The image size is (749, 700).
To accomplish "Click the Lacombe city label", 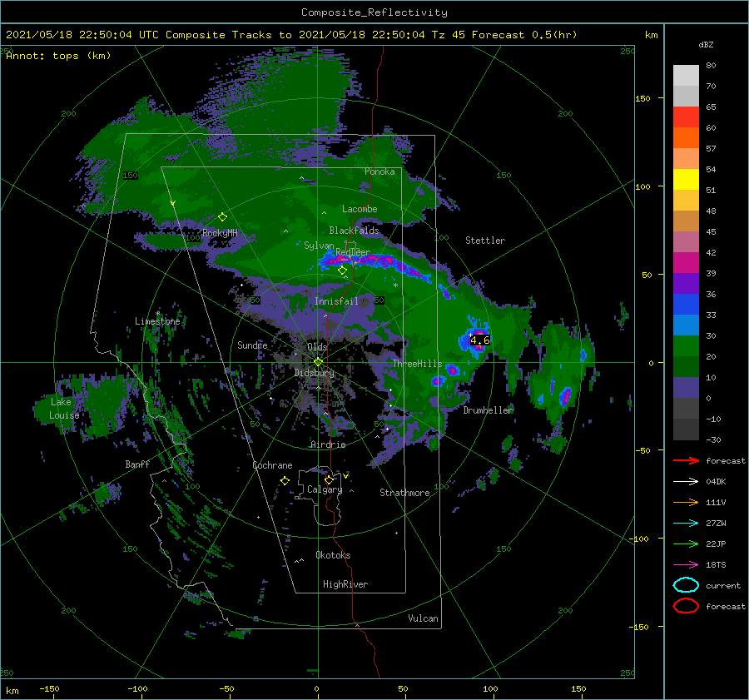I will pos(360,209).
